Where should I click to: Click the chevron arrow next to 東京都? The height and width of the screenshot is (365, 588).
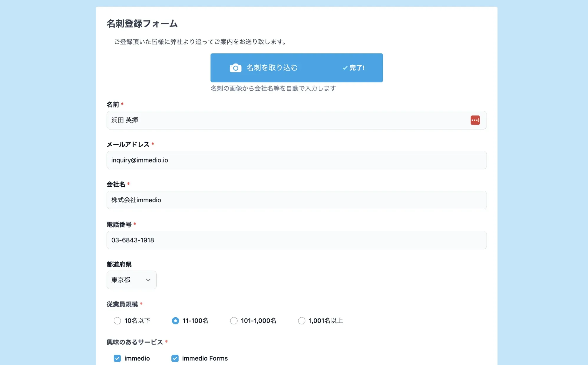[148, 280]
